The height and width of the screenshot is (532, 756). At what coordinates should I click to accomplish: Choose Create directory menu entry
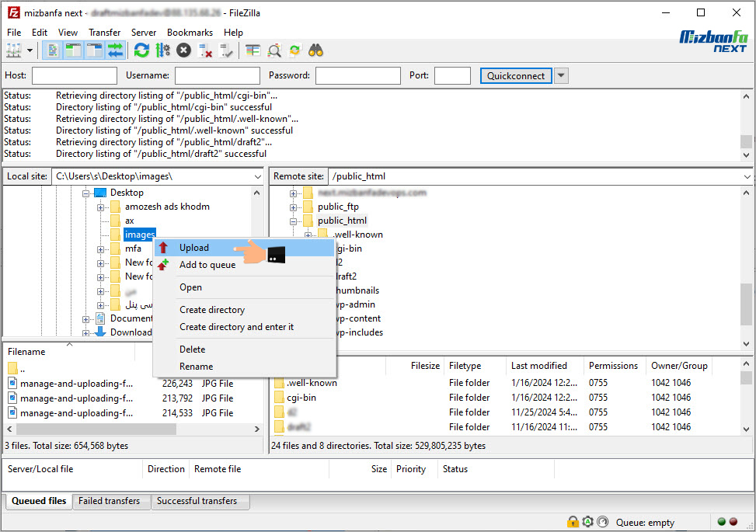click(245, 310)
